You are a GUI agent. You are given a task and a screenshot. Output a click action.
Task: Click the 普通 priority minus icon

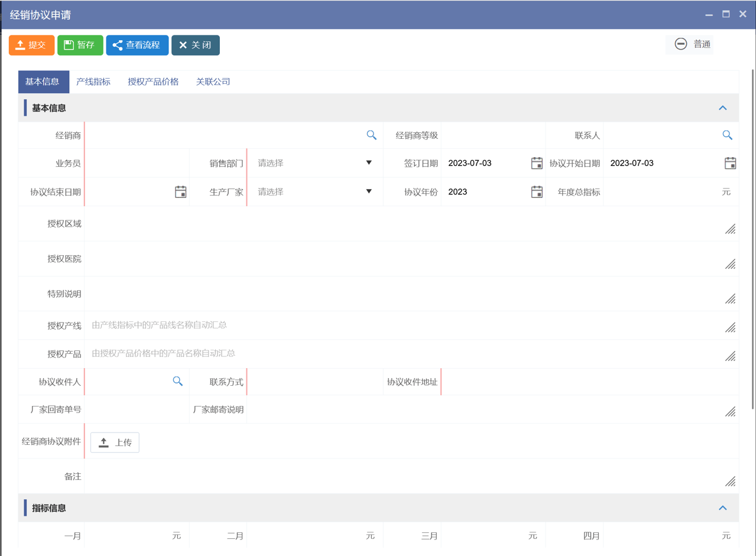(x=681, y=44)
